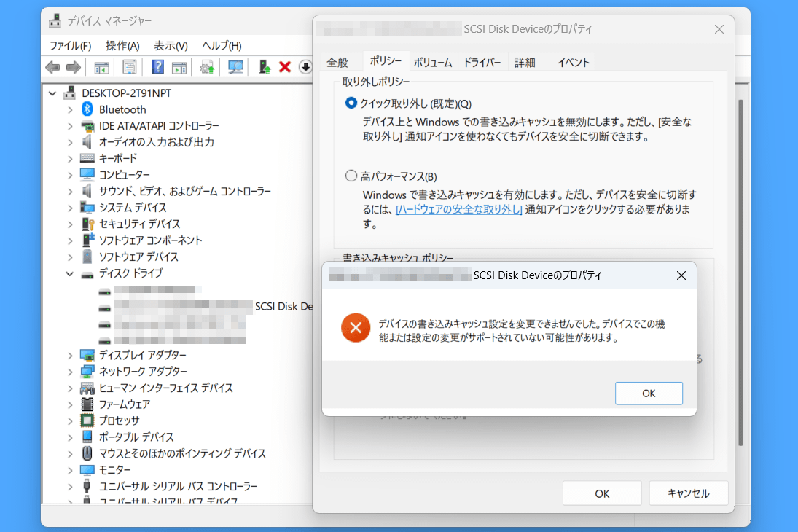
Task: Select the ファームウェア label
Action: [125, 404]
